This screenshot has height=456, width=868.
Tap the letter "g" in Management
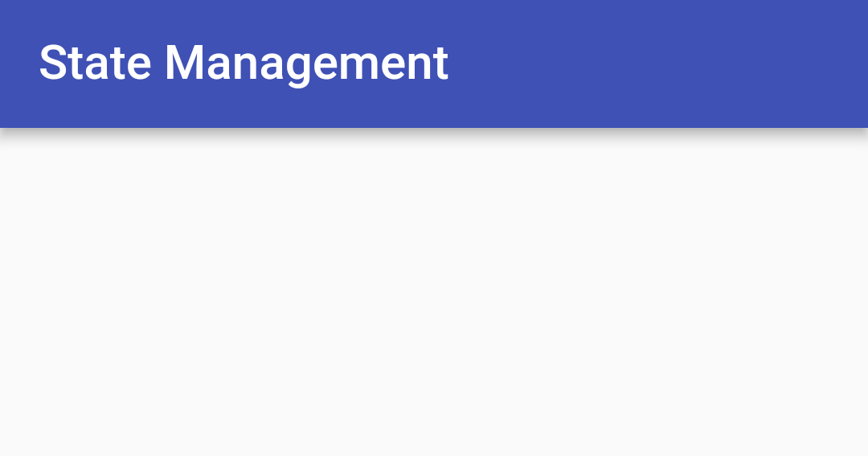298,68
